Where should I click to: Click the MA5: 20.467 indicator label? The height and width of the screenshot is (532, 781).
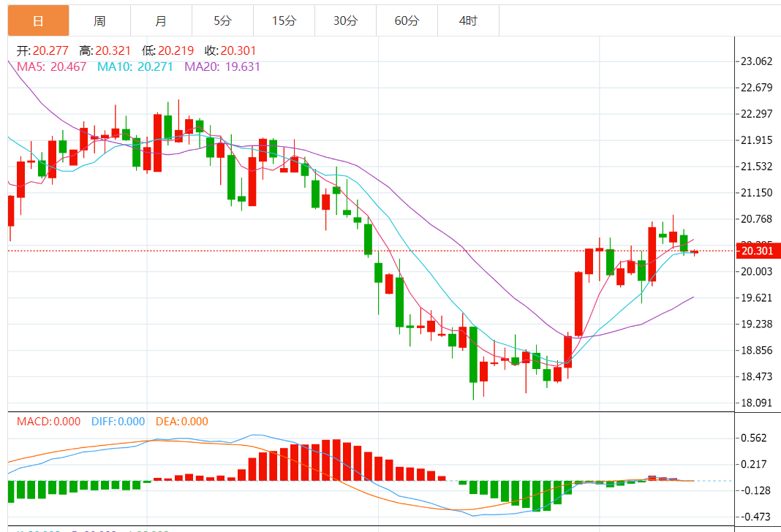click(52, 66)
